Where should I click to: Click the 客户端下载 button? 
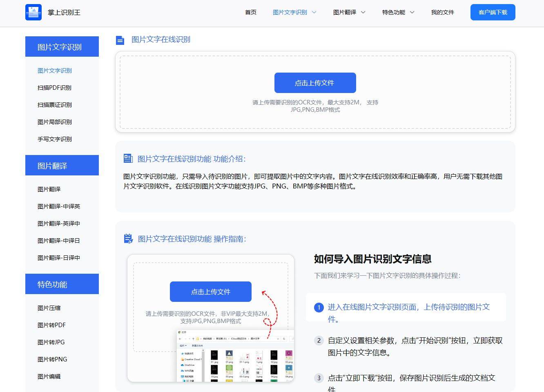[x=493, y=12]
